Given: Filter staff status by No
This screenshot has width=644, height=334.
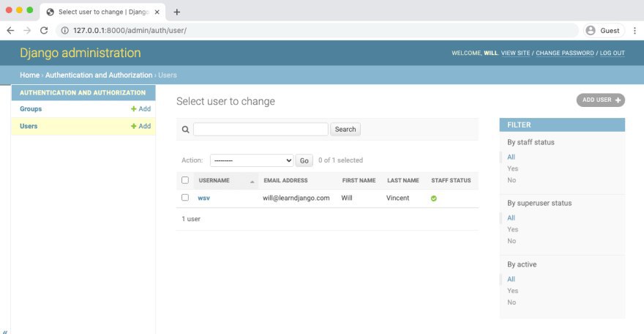Looking at the screenshot, I should click(x=512, y=180).
